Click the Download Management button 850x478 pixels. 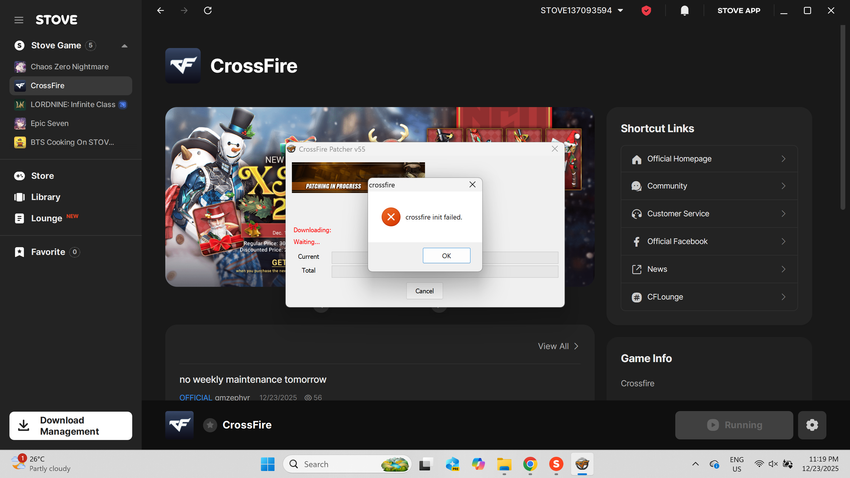click(70, 426)
